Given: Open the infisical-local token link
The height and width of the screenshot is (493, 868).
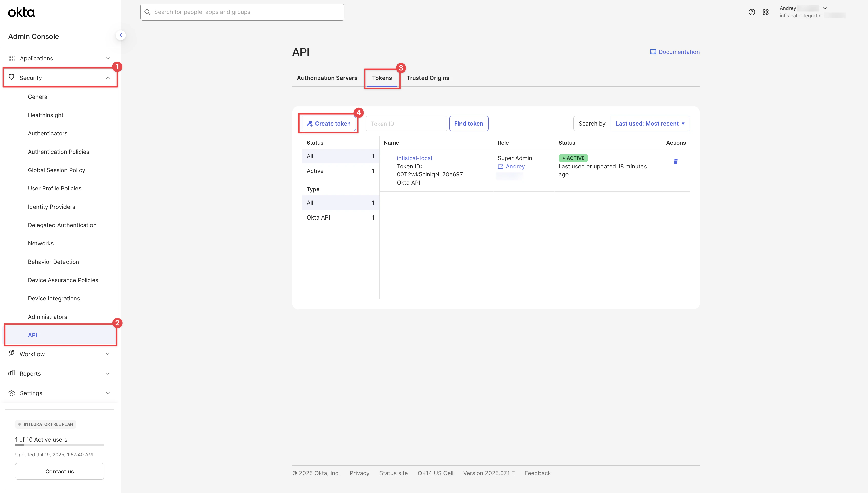Looking at the screenshot, I should 414,158.
